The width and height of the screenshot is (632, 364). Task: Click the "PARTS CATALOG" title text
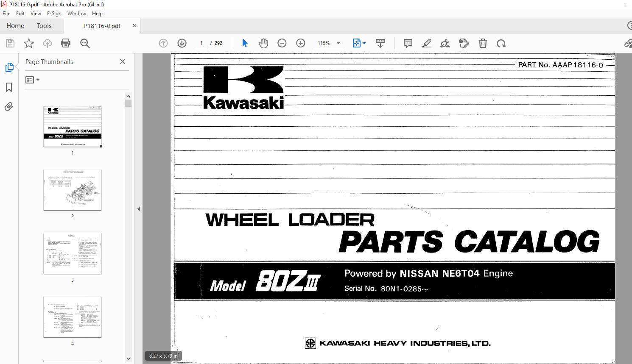(x=469, y=242)
